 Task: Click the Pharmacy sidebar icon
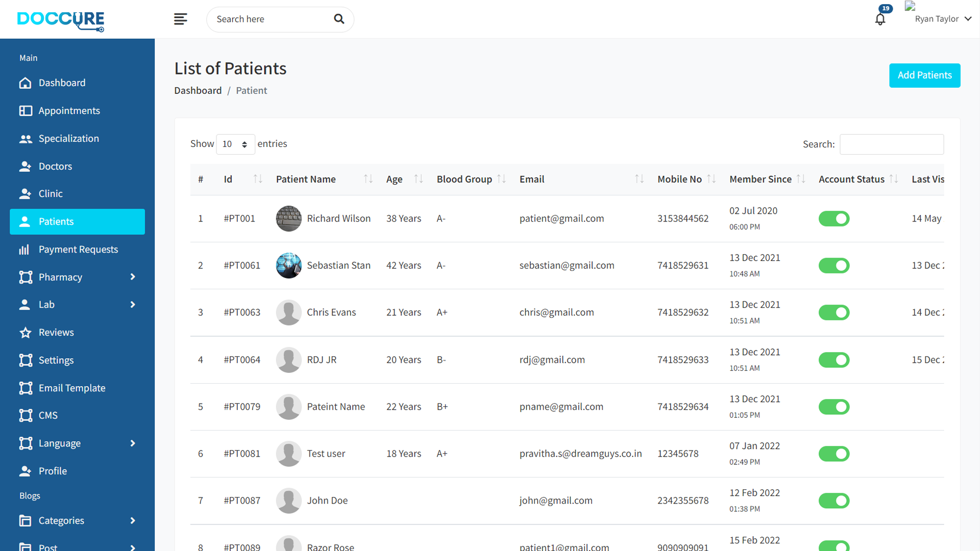[x=26, y=277]
